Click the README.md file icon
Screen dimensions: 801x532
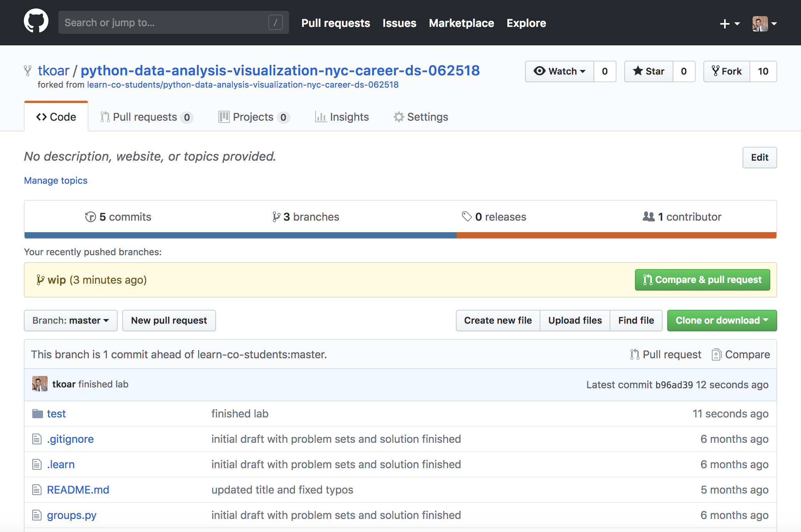point(37,490)
